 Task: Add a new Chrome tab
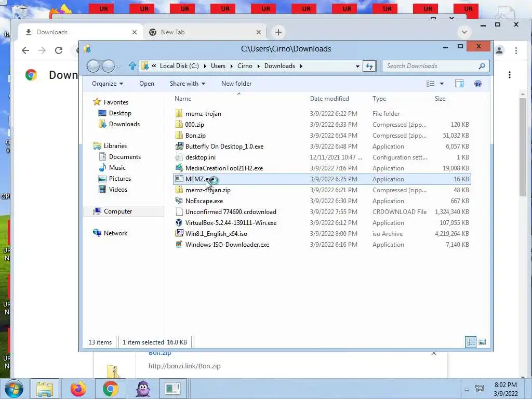[x=278, y=32]
